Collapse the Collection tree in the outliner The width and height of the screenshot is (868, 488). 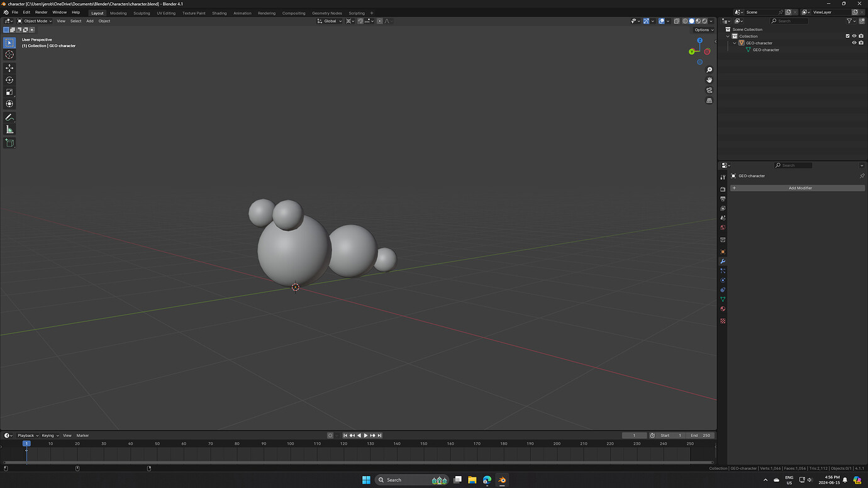click(x=728, y=36)
